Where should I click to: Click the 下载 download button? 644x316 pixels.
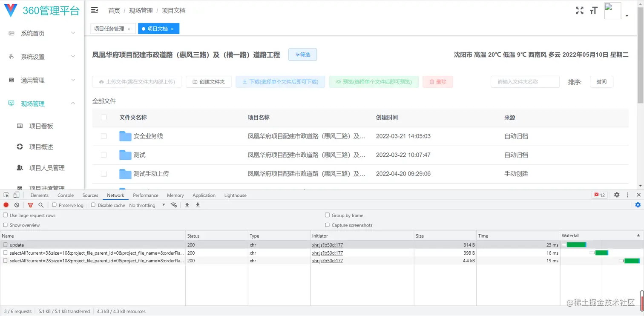[x=280, y=82]
